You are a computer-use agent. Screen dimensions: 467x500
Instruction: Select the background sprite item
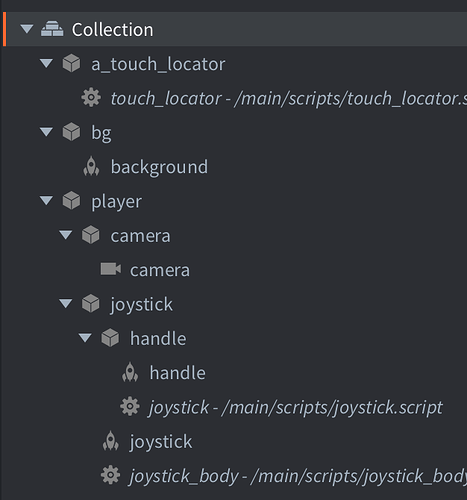click(x=159, y=167)
